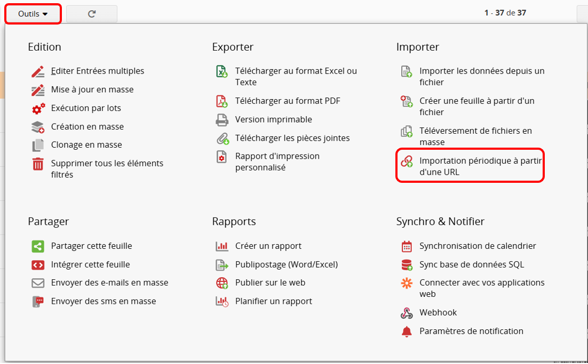The image size is (588, 364).
Task: Click the Excel download icon
Action: 222,71
